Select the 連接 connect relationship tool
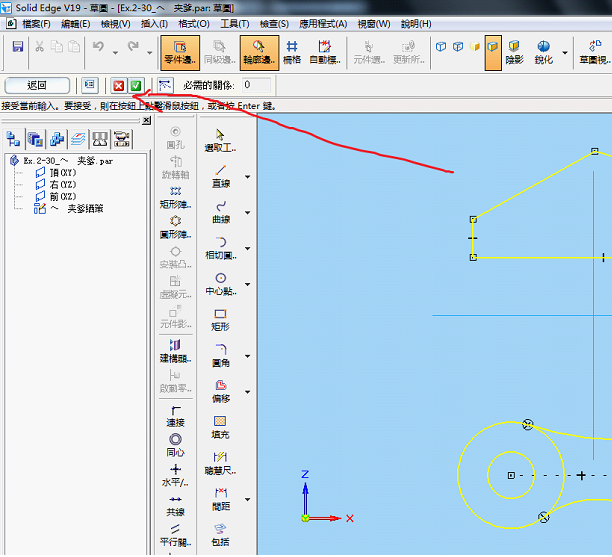 (x=175, y=416)
